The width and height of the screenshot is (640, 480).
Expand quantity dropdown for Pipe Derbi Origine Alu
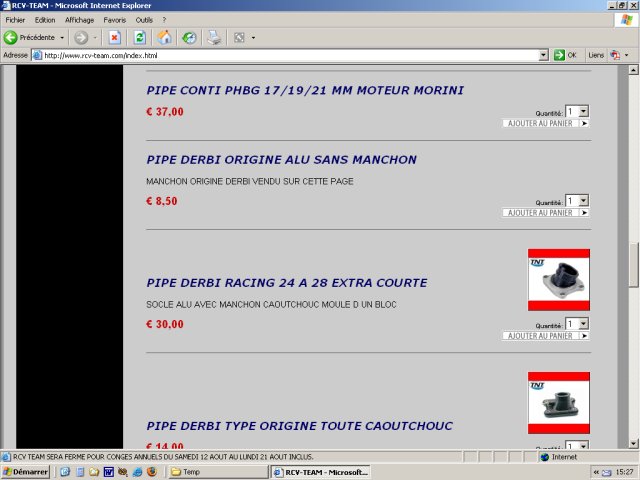583,201
